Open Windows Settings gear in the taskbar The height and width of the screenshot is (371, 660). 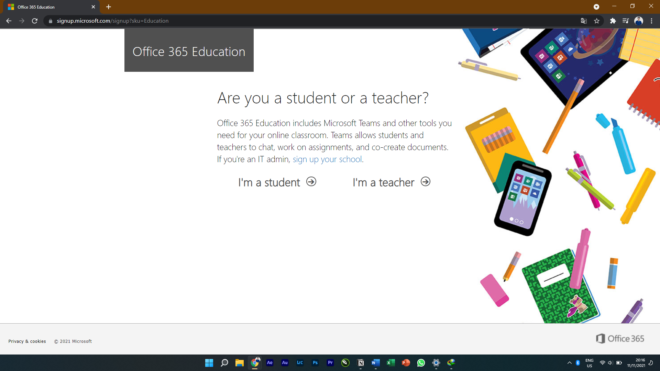coord(436,363)
